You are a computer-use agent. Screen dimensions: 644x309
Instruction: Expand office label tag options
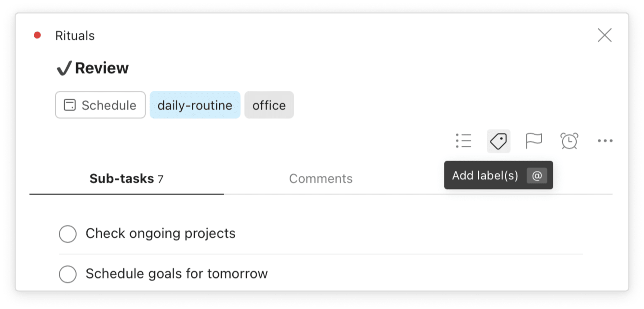(268, 105)
